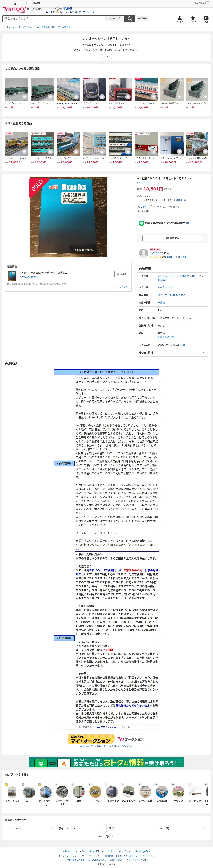The width and height of the screenshot is (213, 868).
Task: Go to おもちゃ、ゲーム breadcrumb
Action: 31,27
